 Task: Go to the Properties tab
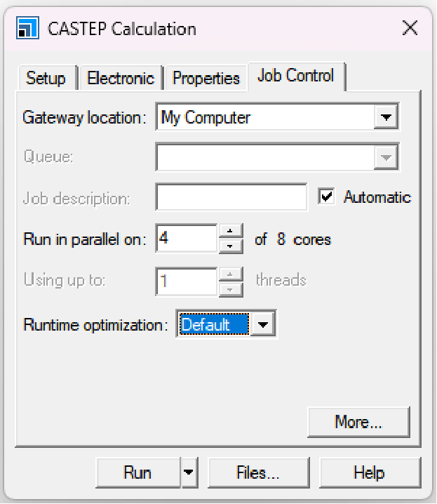coord(206,78)
